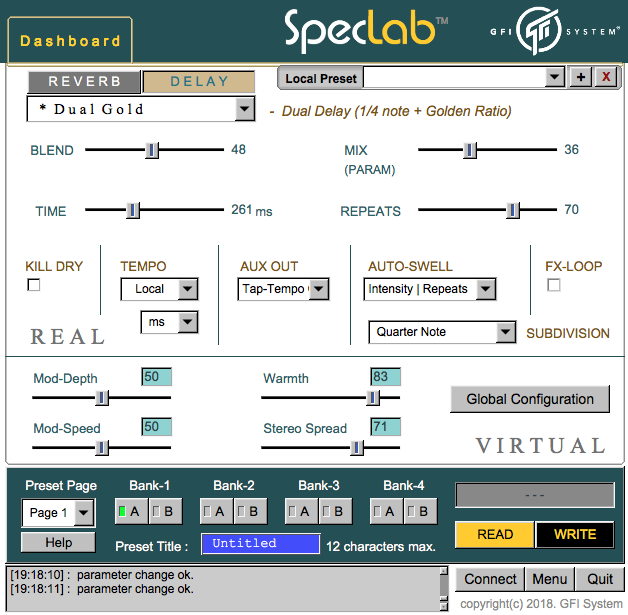Click the Quit button
This screenshot has width=628, height=615.
coord(600,579)
